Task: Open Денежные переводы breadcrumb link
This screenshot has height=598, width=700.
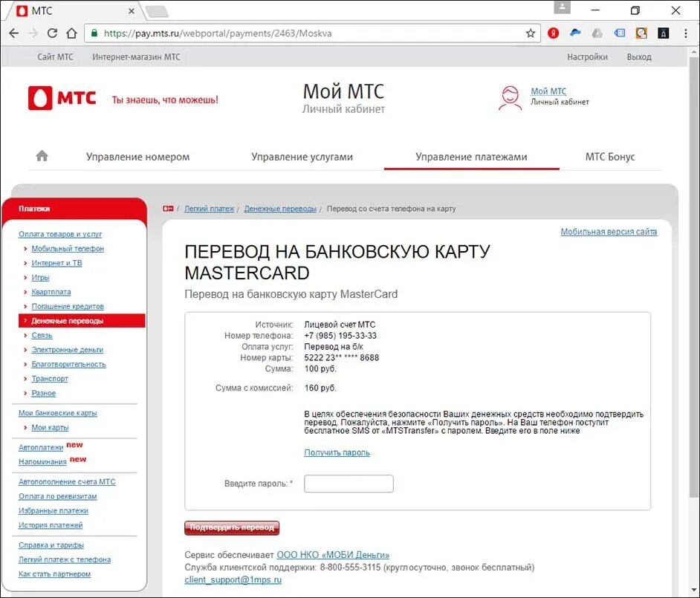Action: (280, 209)
